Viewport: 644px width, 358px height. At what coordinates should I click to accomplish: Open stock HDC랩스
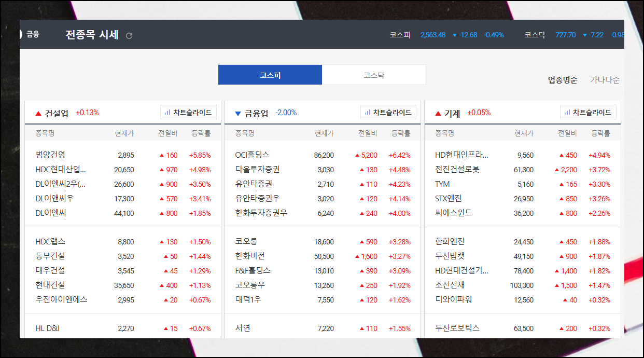coord(50,242)
